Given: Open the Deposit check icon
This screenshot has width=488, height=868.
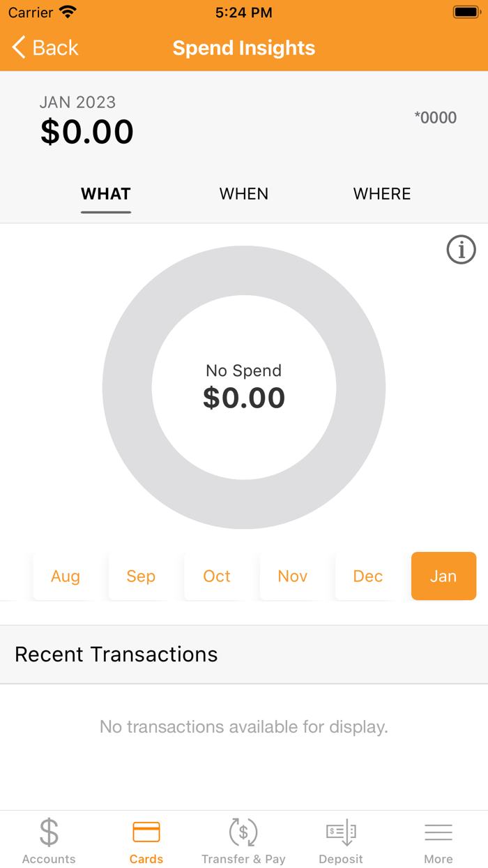Looking at the screenshot, I should pos(341,832).
